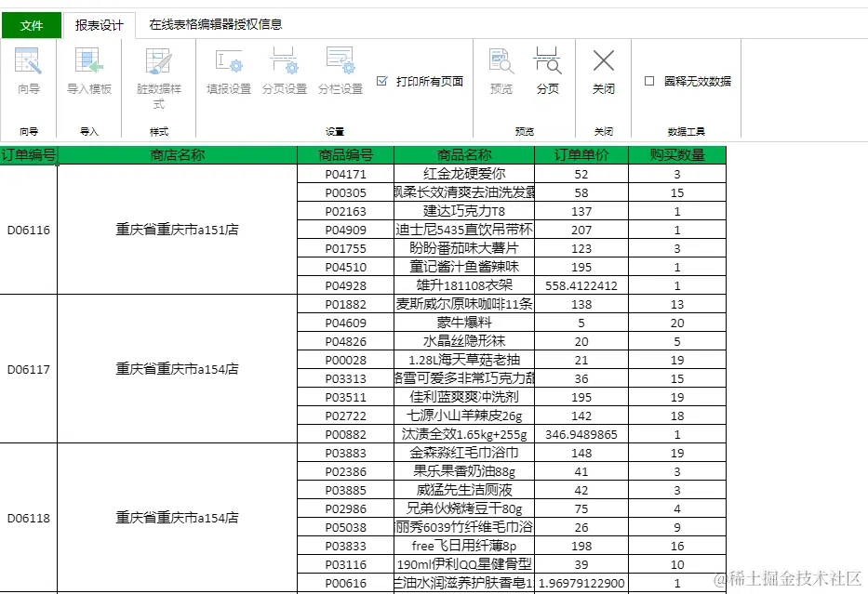Click price cell 558.4122412
Image resolution: width=868 pixels, height=594 pixels.
coord(581,285)
